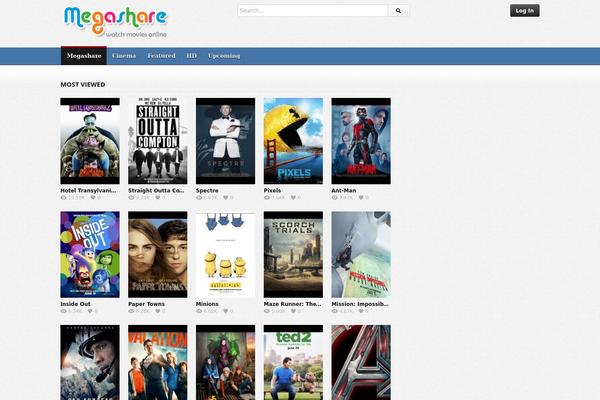600x400 pixels.
Task: Open the Upcoming tab
Action: (224, 56)
